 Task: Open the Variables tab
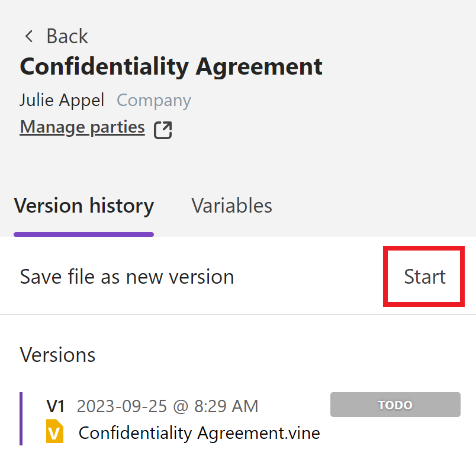pyautogui.click(x=231, y=206)
